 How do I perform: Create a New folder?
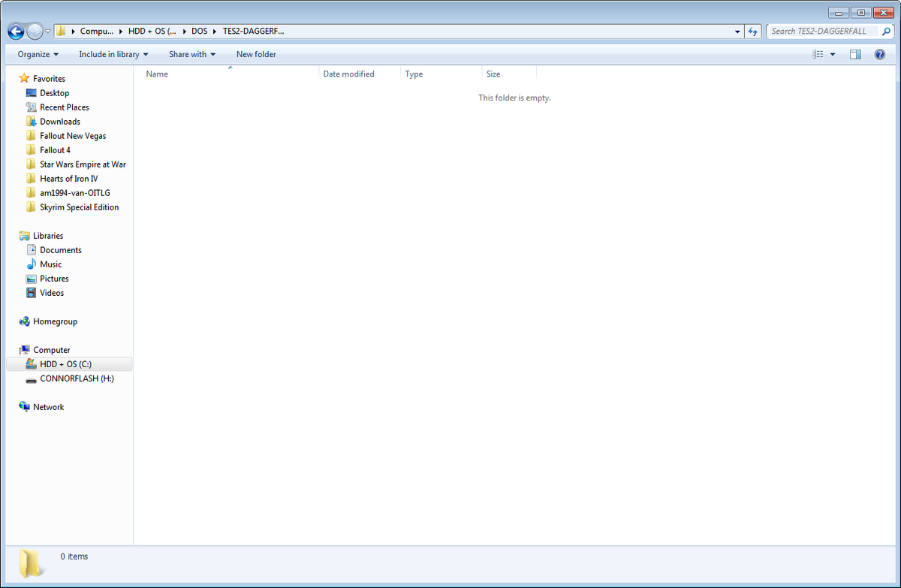click(258, 54)
